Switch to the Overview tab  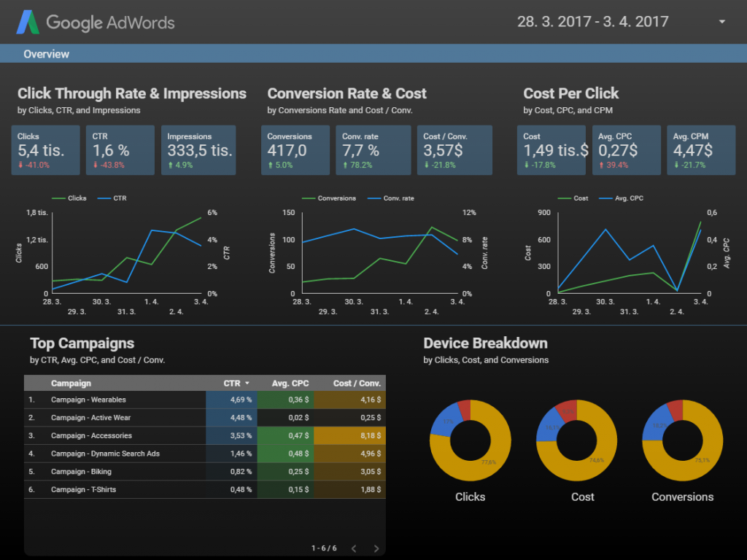[47, 54]
